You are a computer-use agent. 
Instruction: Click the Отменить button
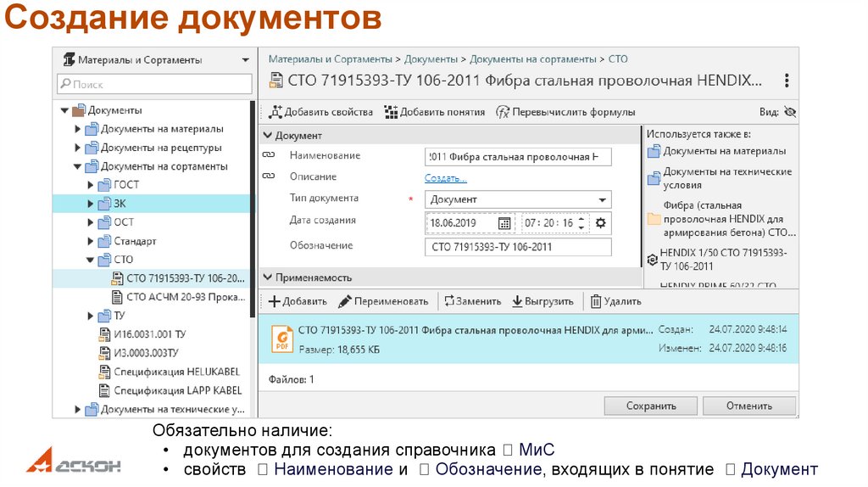[x=749, y=406]
